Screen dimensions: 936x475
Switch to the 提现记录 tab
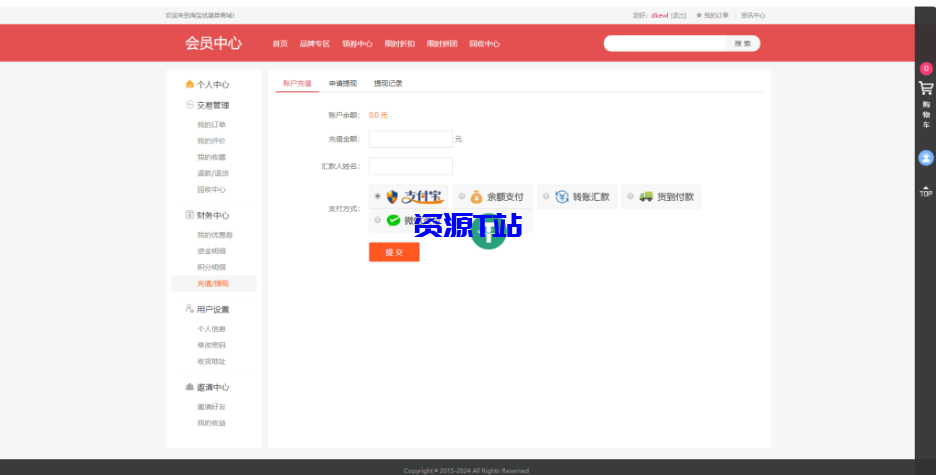click(388, 84)
